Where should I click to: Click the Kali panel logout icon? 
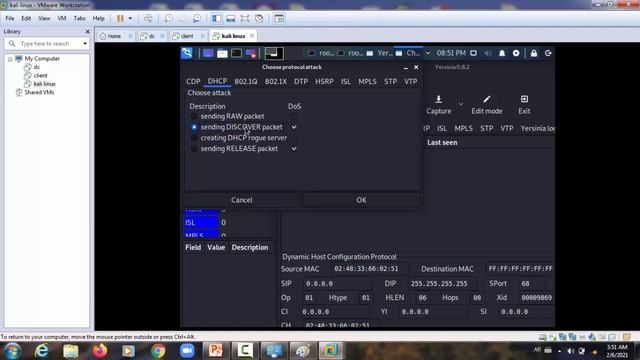pos(548,53)
